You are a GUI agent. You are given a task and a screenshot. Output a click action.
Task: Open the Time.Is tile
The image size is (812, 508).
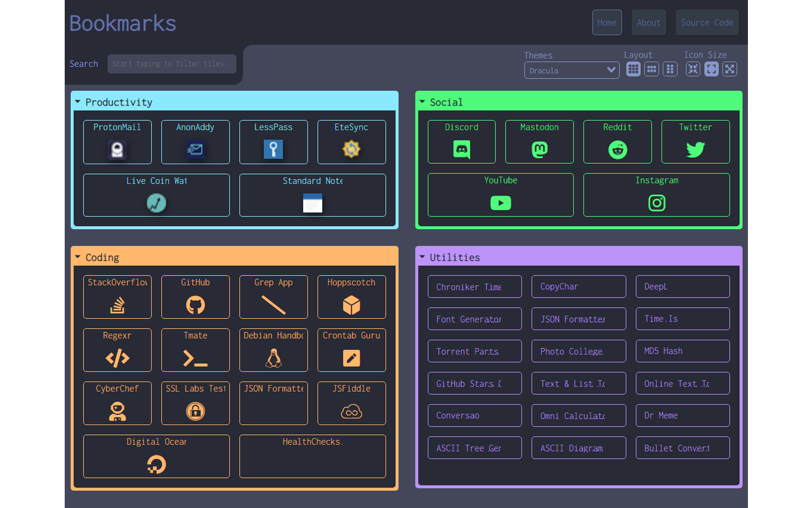(683, 319)
